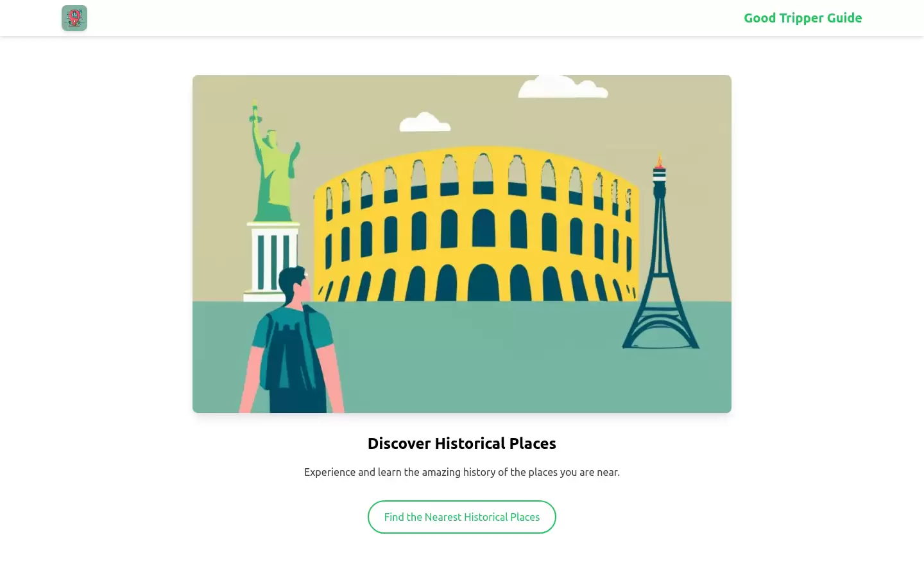Click the flame atop the Eiffel Tower
This screenshot has width=924, height=578.
(x=659, y=160)
